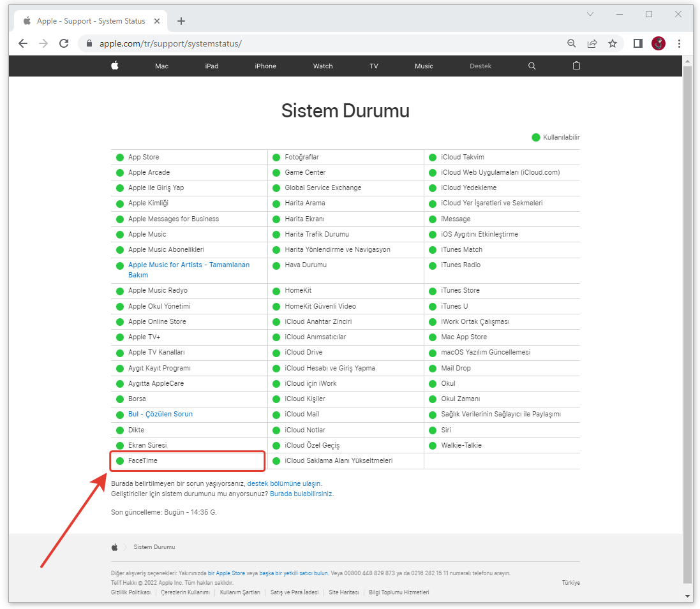Select iPhone in the navigation menu
Image resolution: width=700 pixels, height=609 pixels.
point(265,66)
